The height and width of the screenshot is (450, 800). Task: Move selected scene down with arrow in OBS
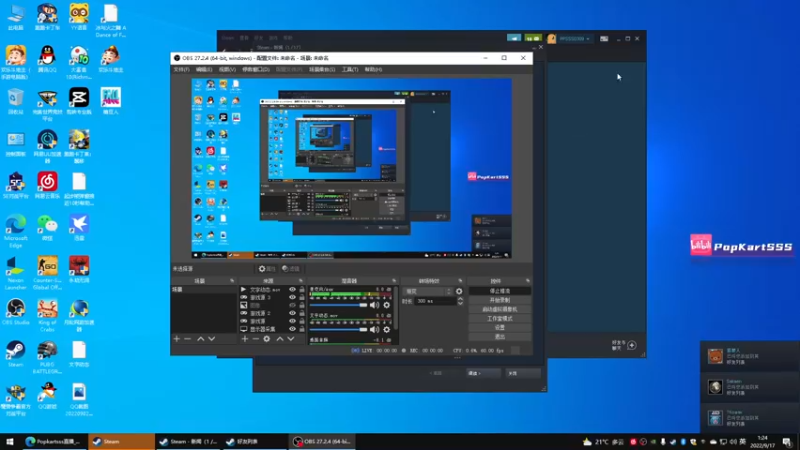pos(212,339)
